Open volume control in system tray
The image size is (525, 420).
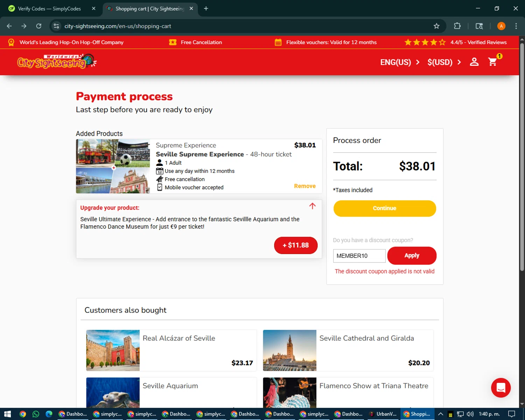tap(470, 414)
